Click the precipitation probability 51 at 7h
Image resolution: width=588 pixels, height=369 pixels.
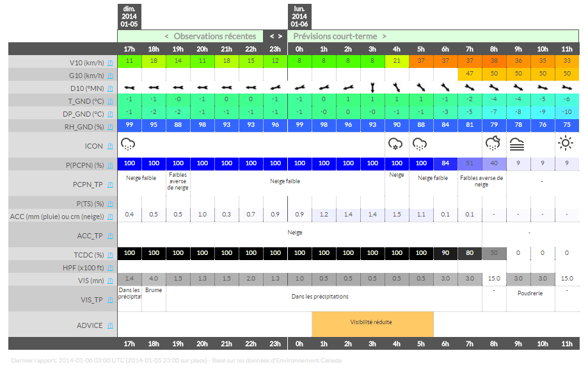point(470,163)
